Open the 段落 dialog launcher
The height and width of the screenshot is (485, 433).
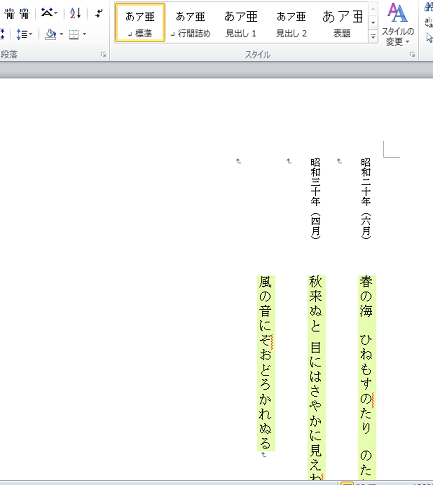pos(104,55)
